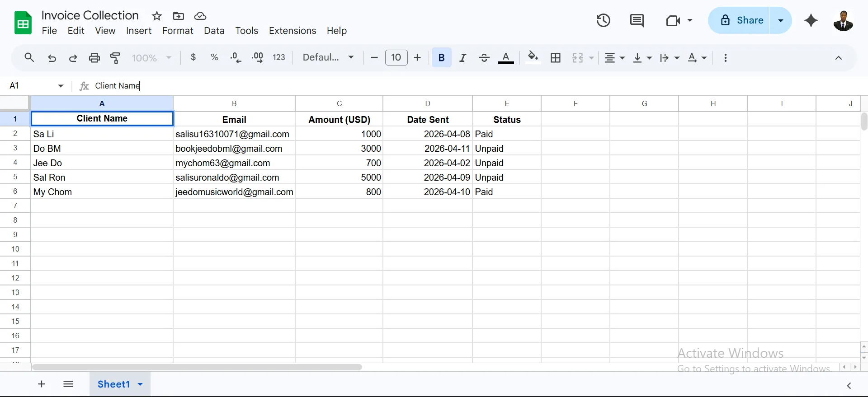The image size is (868, 397).
Task: Toggle italic formatting
Action: click(462, 57)
